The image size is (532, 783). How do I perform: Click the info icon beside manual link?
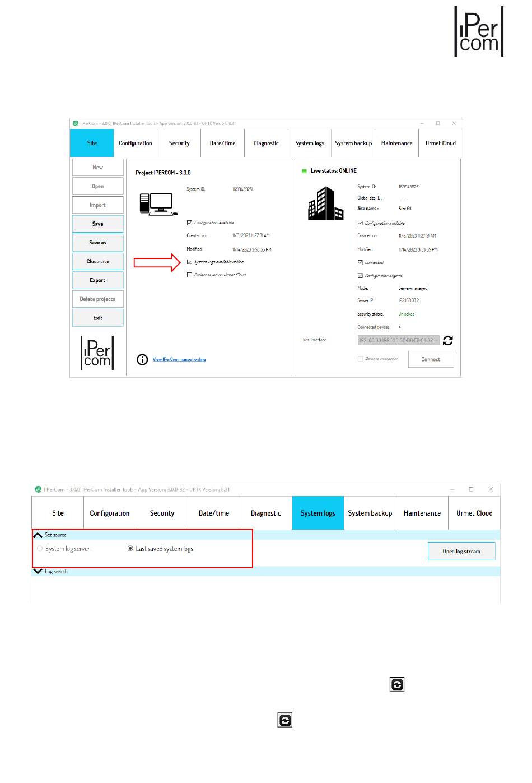pos(142,359)
